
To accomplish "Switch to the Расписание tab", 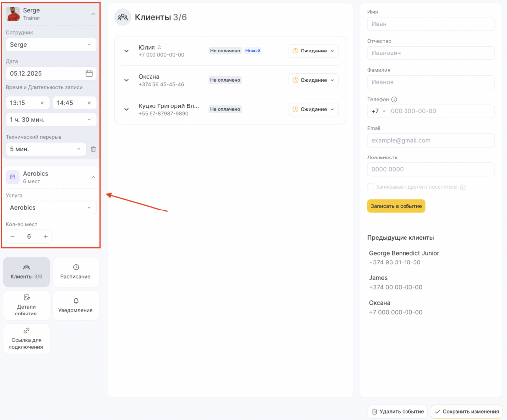I will 75,272.
